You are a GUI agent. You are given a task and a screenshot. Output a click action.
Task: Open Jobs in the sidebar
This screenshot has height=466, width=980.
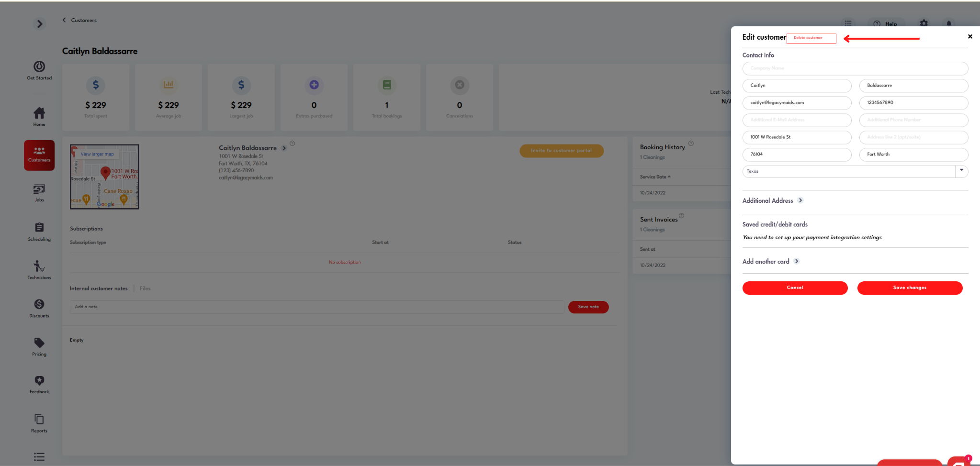(39, 193)
